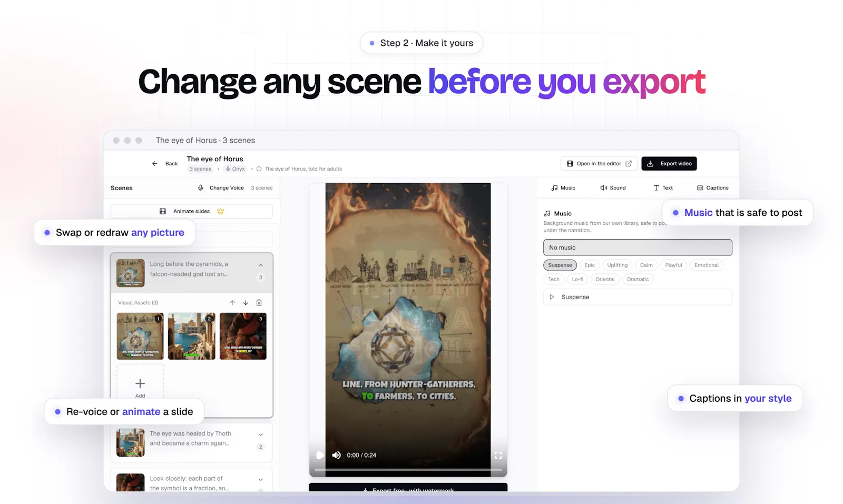Image resolution: width=843 pixels, height=504 pixels.
Task: Click the Back arrow icon
Action: (154, 164)
